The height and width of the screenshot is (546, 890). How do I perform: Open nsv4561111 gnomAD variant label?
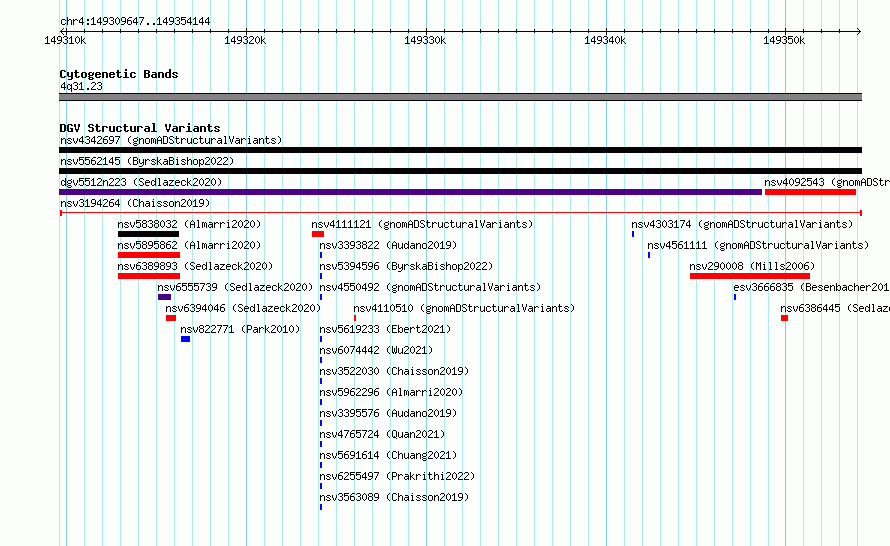[x=758, y=245]
